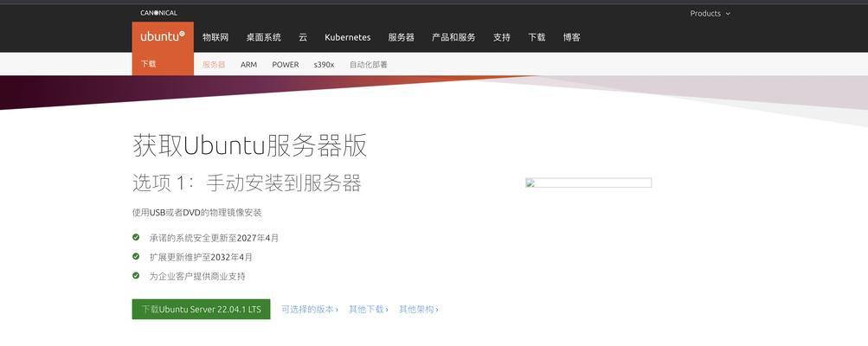Select the ARM sub-navigation tab
Screen dimensions: 868x346
pos(248,64)
